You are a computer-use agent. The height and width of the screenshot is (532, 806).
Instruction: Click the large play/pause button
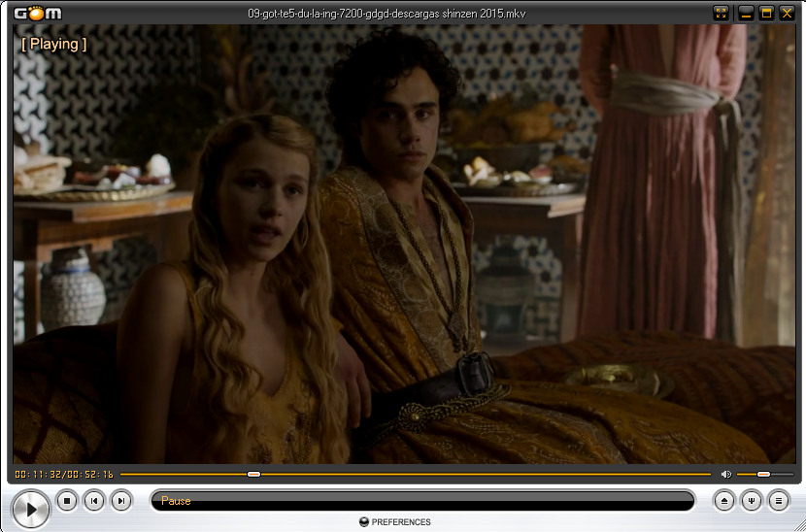[31, 510]
